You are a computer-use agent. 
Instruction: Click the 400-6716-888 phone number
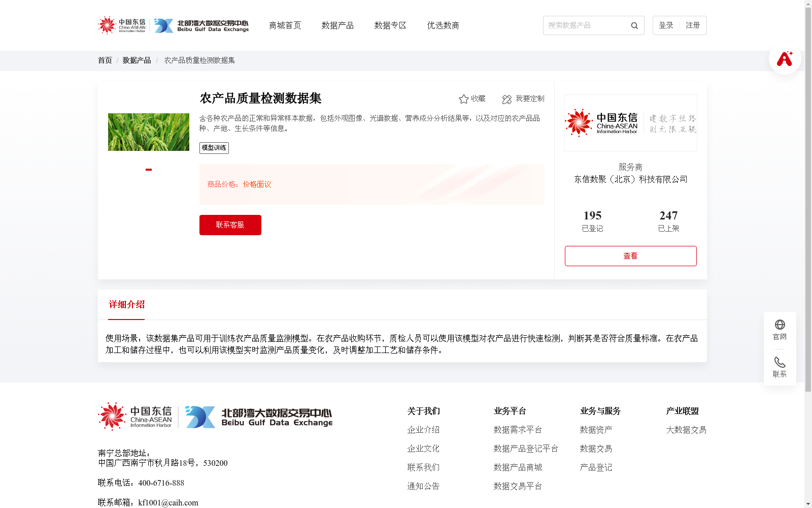(x=161, y=483)
